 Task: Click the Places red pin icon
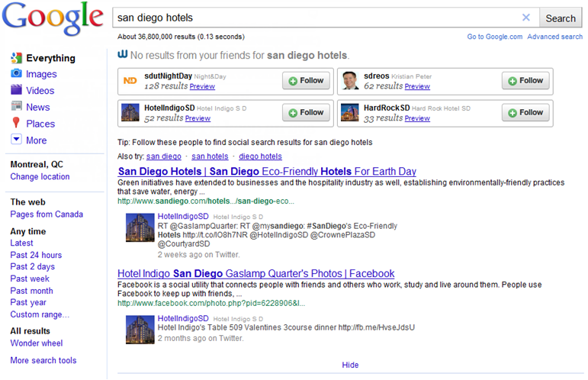point(16,123)
